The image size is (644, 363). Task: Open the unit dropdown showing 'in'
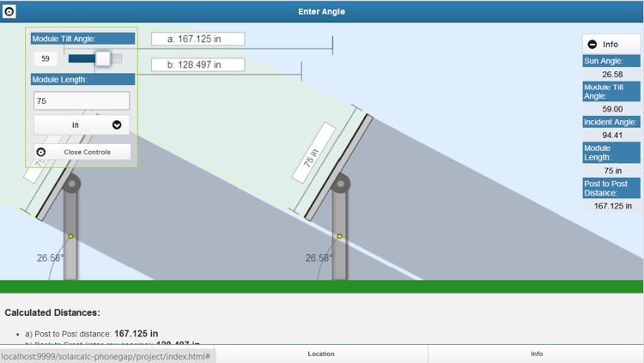click(82, 124)
